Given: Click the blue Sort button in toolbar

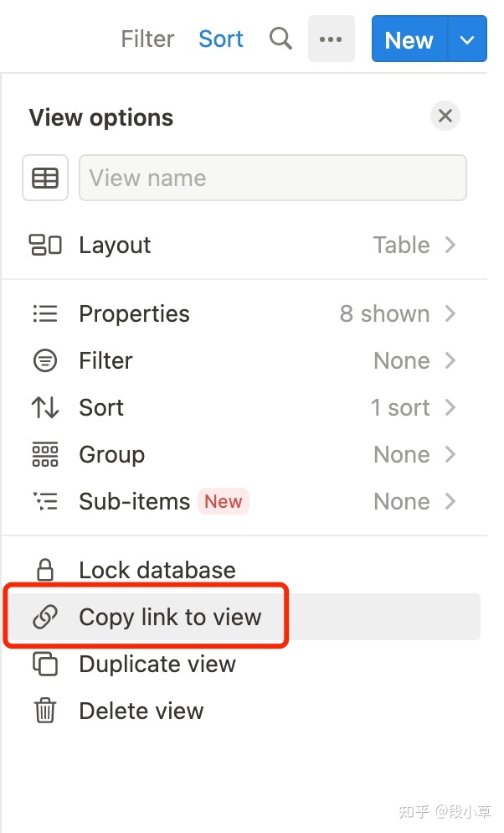Looking at the screenshot, I should click(x=221, y=39).
